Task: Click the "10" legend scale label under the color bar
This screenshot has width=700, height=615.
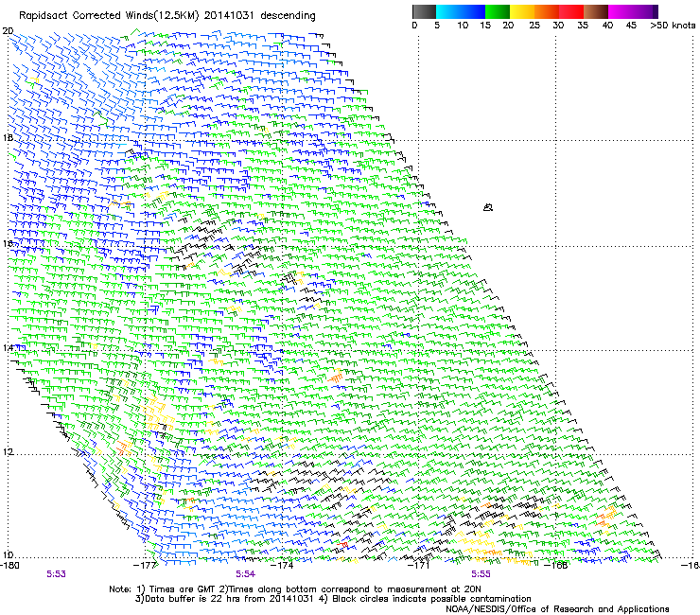Action: [463, 26]
